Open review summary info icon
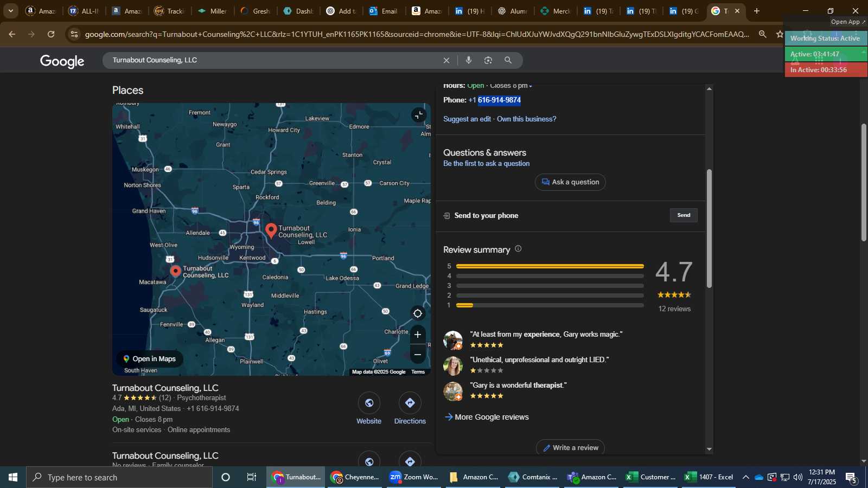Image resolution: width=868 pixels, height=488 pixels. pyautogui.click(x=518, y=249)
